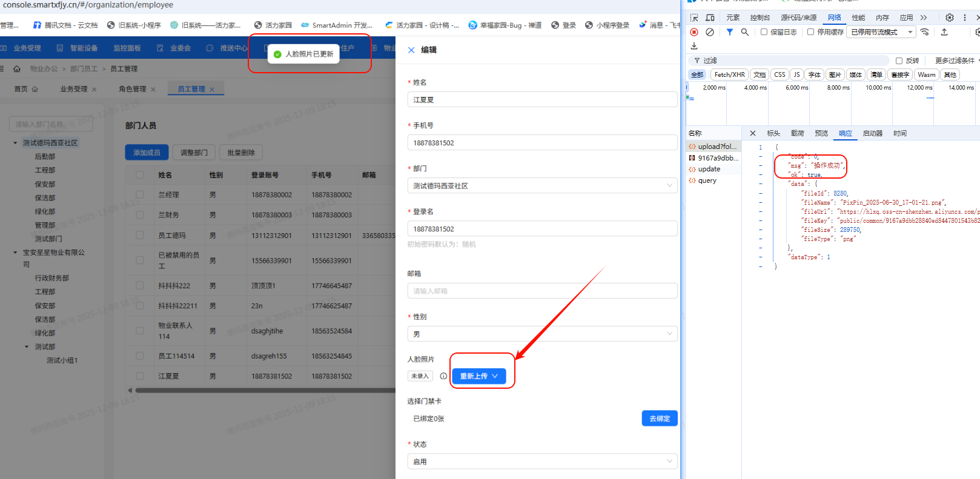This screenshot has height=479, width=980.
Task: Open the 控制台 DevTools tab
Action: [760, 18]
